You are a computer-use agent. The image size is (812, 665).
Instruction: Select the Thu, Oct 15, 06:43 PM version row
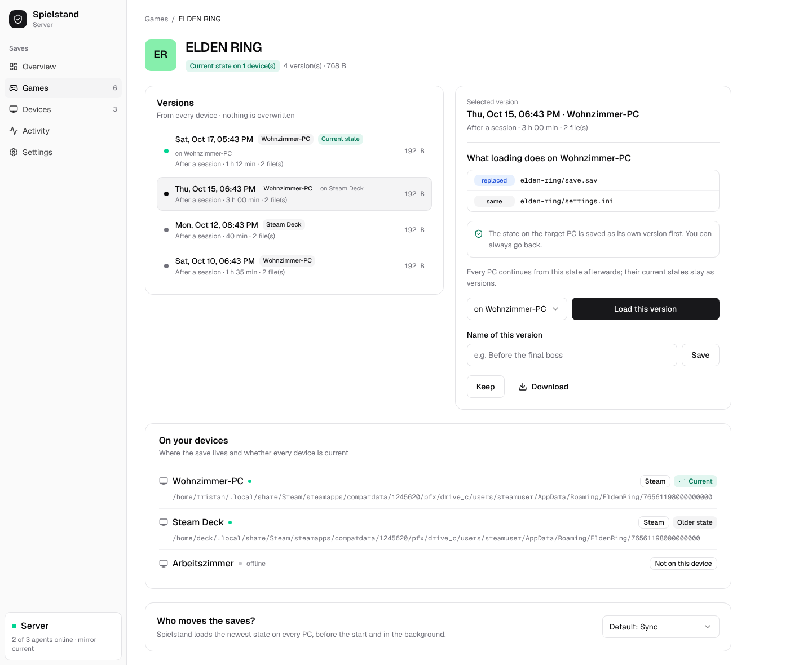(294, 194)
